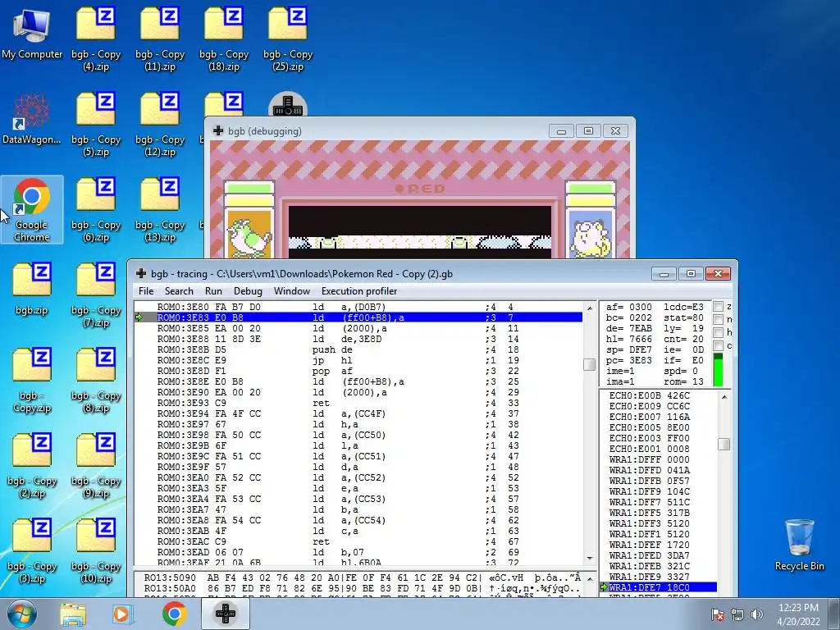
Task: Open the Search menu
Action: [179, 291]
